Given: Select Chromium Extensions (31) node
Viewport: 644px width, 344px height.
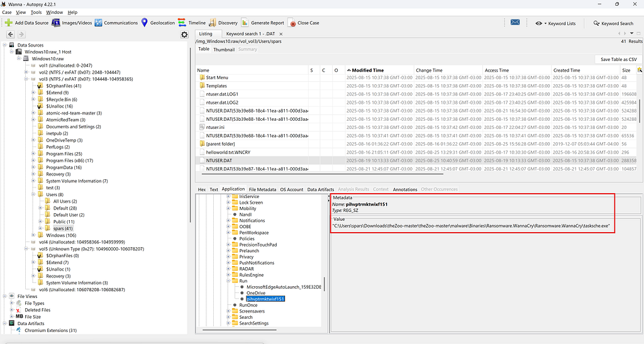Looking at the screenshot, I should pyautogui.click(x=50, y=330).
